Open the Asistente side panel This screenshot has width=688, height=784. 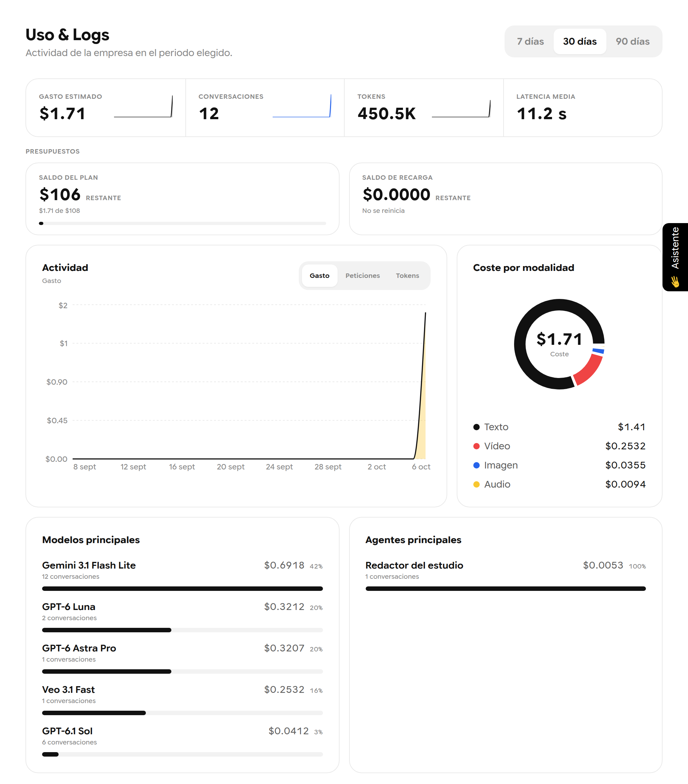pyautogui.click(x=675, y=257)
